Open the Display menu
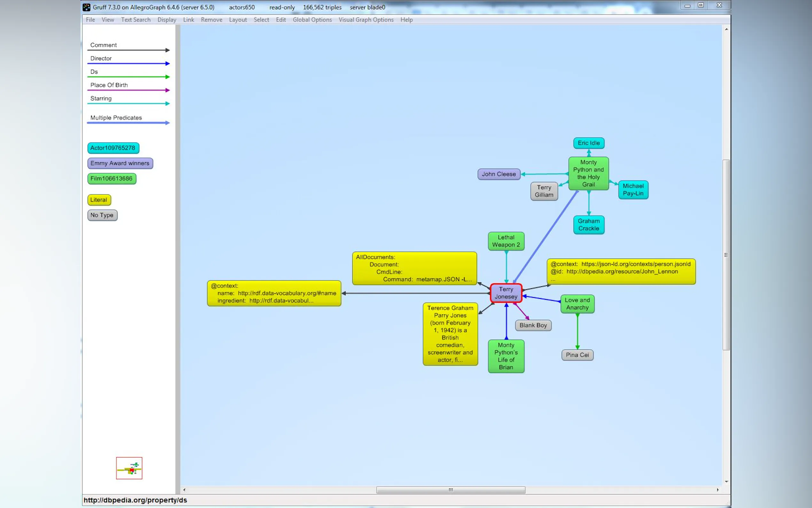 coord(167,20)
